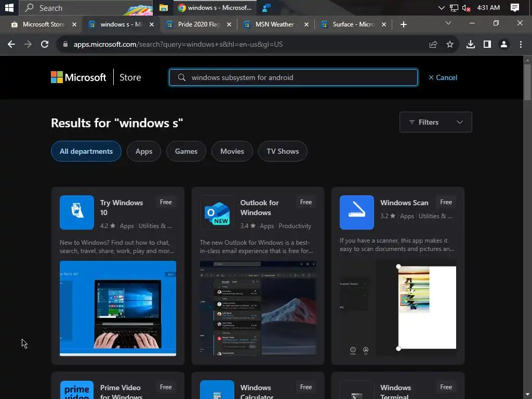Click the search magnifier icon

182,77
